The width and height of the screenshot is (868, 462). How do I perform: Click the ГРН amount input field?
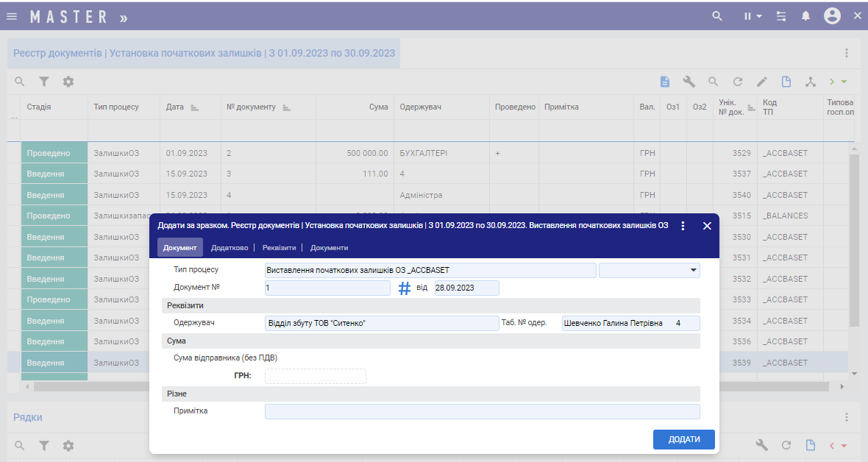[x=315, y=376]
